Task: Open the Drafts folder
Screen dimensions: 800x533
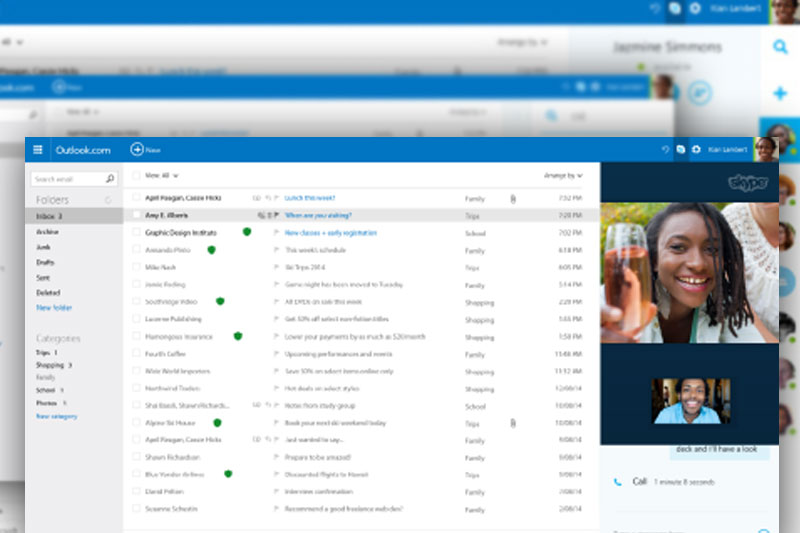Action: pyautogui.click(x=47, y=262)
